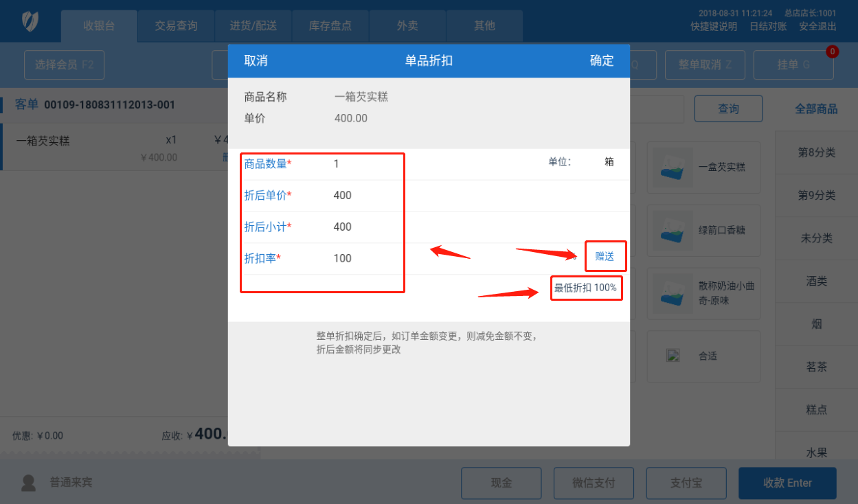This screenshot has width=858, height=504.
Task: Select the 绿箭口香糖 product image
Action: [673, 230]
